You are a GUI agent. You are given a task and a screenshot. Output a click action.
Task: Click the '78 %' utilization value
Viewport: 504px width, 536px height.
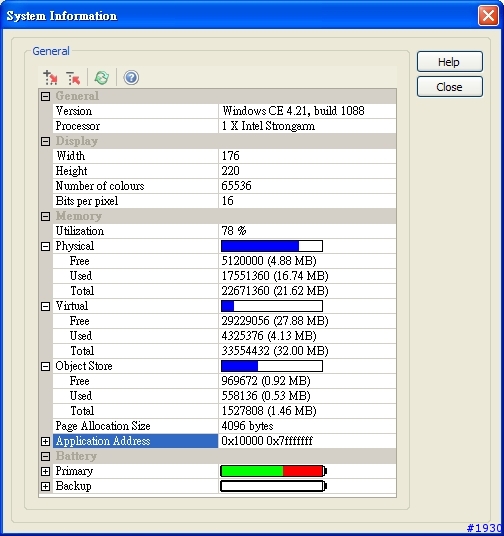234,231
